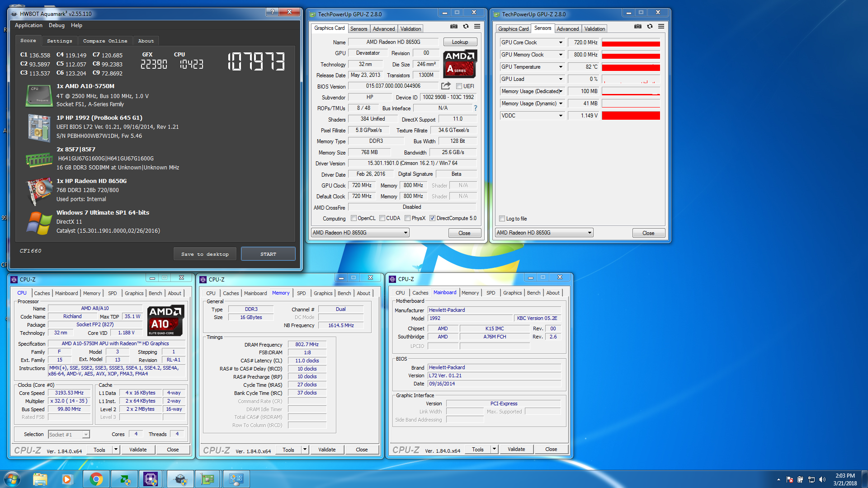Click GPU Temperature red graph bar
This screenshot has height=488, width=868.
point(631,68)
